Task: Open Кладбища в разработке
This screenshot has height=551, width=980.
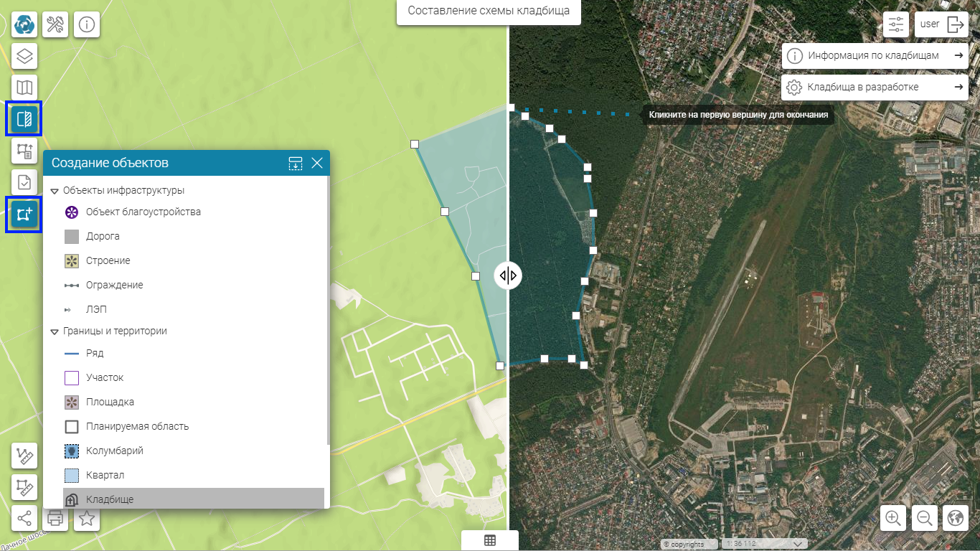Action: 875,87
